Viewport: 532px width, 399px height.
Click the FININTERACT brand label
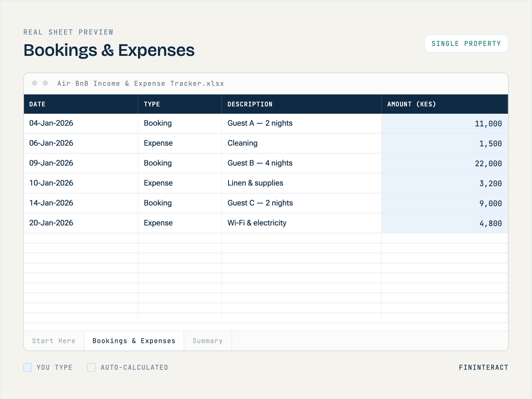tap(483, 367)
